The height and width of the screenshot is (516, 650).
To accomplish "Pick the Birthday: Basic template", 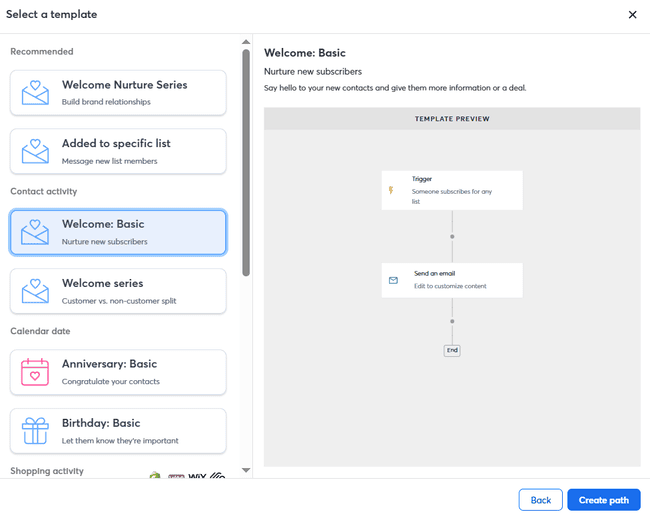I will click(118, 431).
